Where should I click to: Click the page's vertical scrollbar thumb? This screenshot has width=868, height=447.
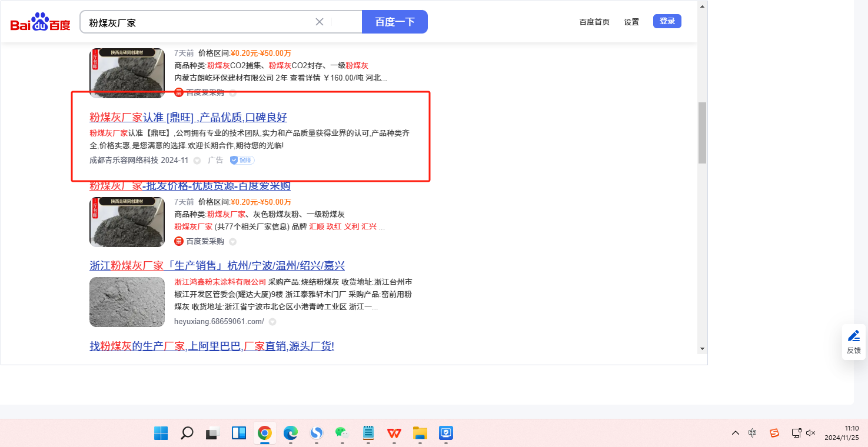coord(701,132)
